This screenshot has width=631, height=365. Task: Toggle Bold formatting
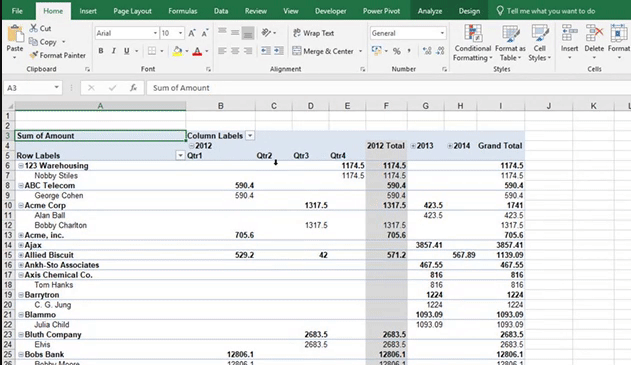click(101, 51)
